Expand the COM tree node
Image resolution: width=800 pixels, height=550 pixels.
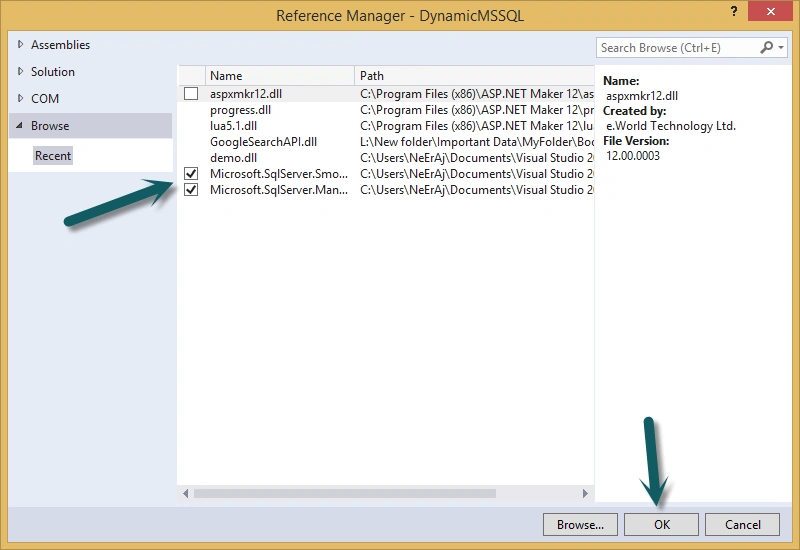[x=20, y=98]
